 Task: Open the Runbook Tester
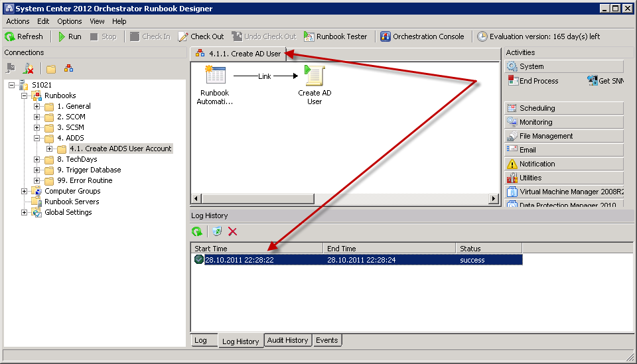click(x=335, y=36)
